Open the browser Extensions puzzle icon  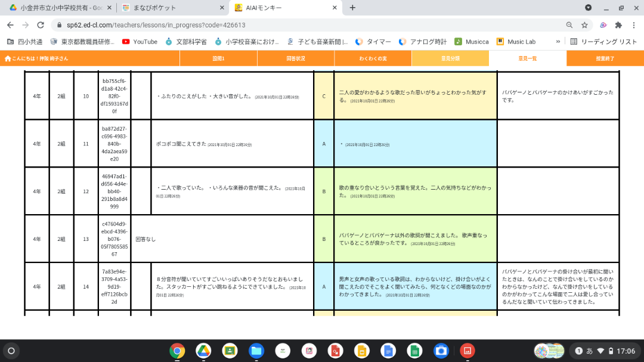(618, 25)
